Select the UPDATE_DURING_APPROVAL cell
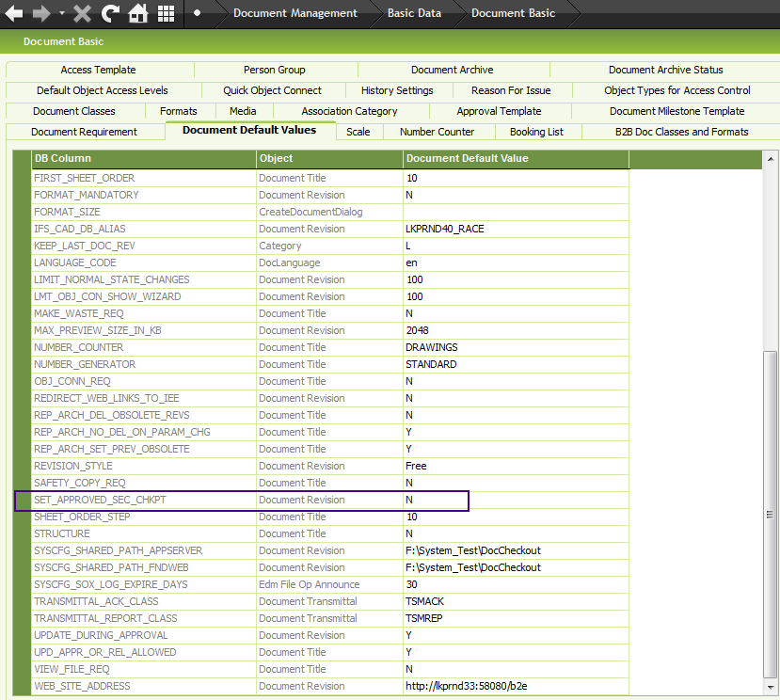 coord(144,635)
